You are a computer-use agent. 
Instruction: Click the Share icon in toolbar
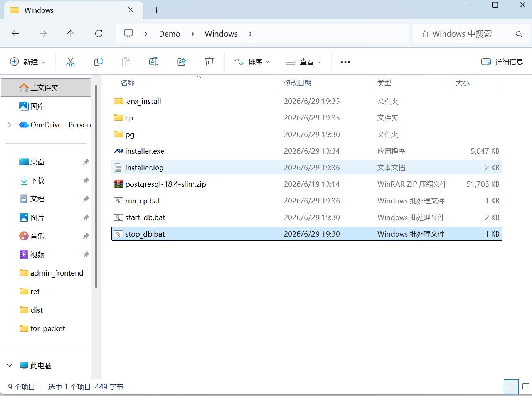tap(182, 62)
